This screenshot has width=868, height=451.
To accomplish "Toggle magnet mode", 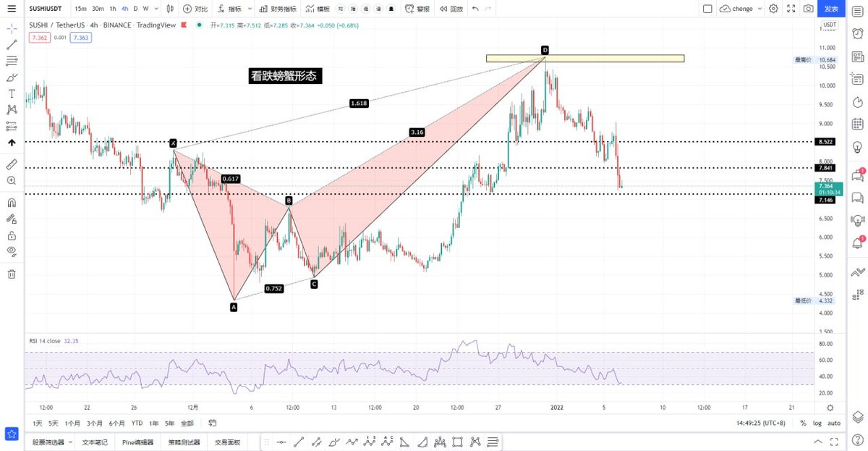I will click(x=12, y=203).
